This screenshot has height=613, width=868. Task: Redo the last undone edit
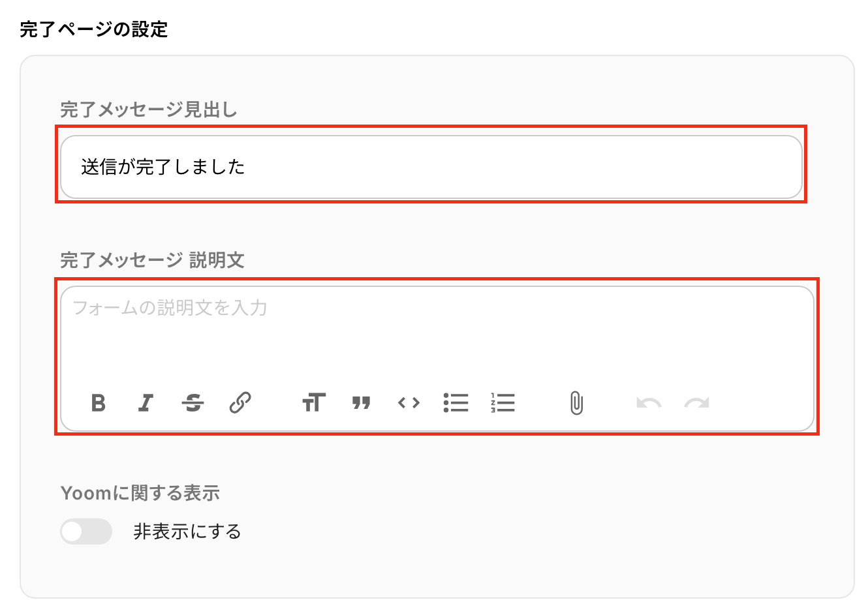tap(696, 403)
